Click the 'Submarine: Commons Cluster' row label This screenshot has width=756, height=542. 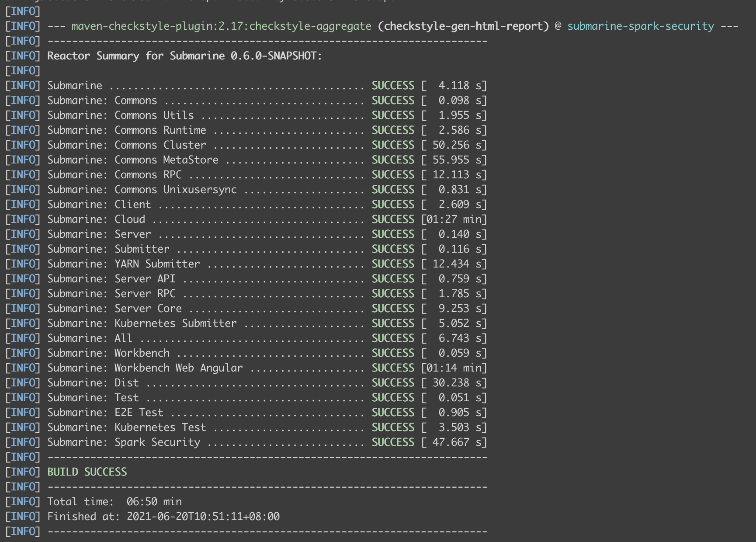(127, 145)
